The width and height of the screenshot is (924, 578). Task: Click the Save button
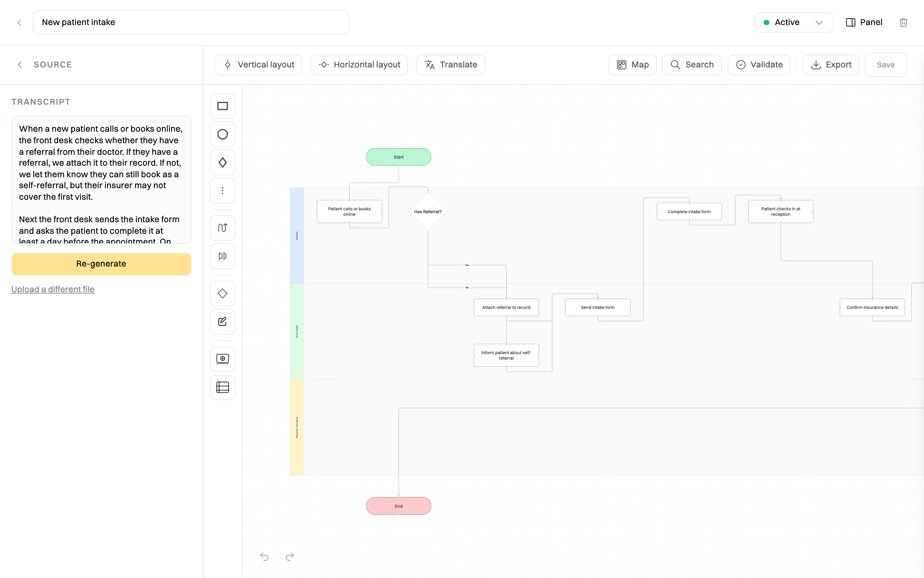tap(886, 65)
